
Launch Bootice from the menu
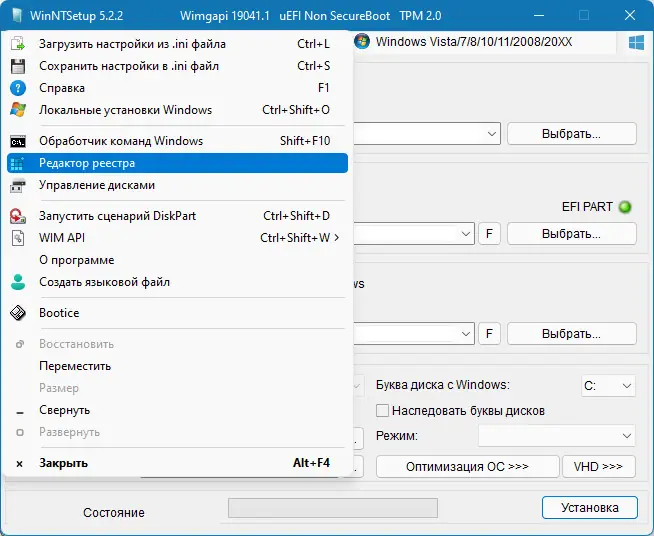pos(177,313)
